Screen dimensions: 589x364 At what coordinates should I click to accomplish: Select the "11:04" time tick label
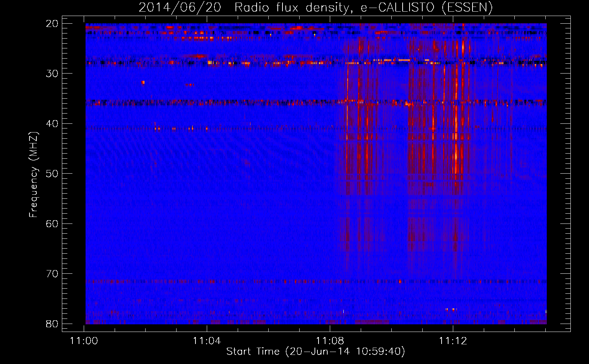click(x=207, y=341)
